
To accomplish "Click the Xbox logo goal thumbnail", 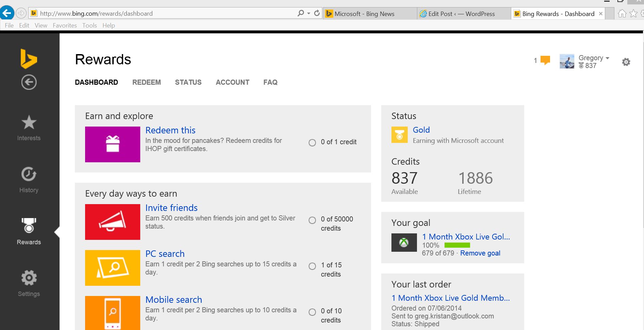I will coord(404,243).
